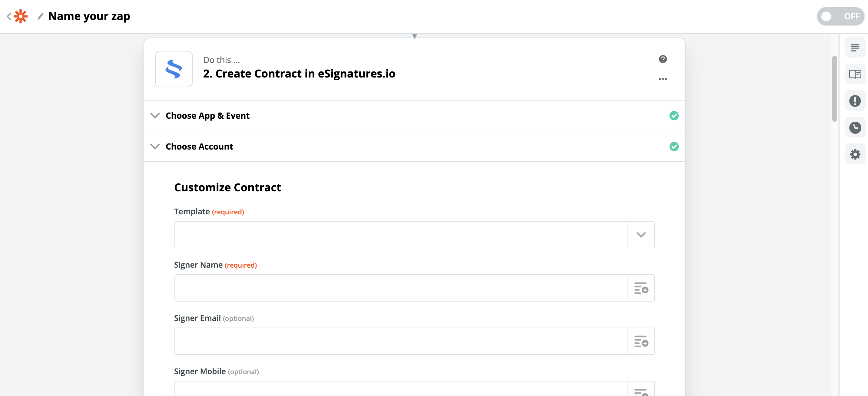868x396 pixels.
Task: Collapse the Choose Account section
Action: click(x=155, y=146)
